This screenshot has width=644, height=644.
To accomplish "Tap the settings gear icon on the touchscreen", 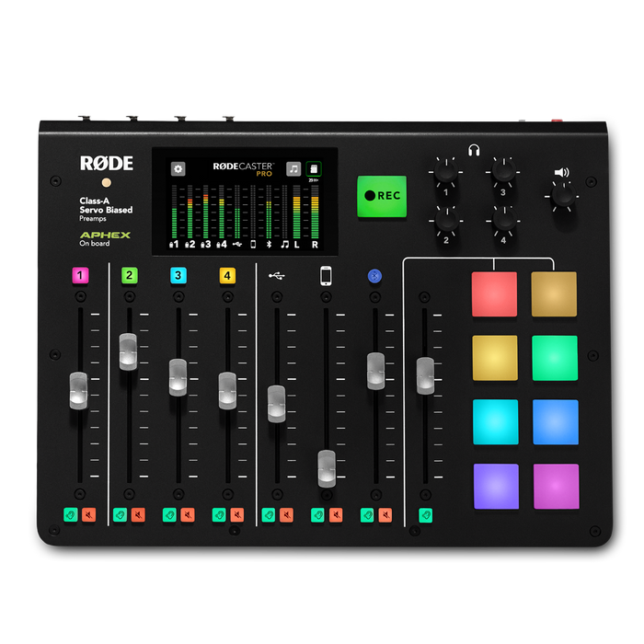I will click(178, 168).
